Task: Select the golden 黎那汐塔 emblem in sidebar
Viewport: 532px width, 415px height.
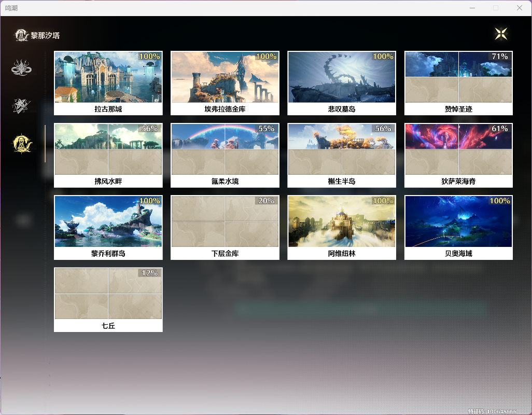Action: point(22,143)
